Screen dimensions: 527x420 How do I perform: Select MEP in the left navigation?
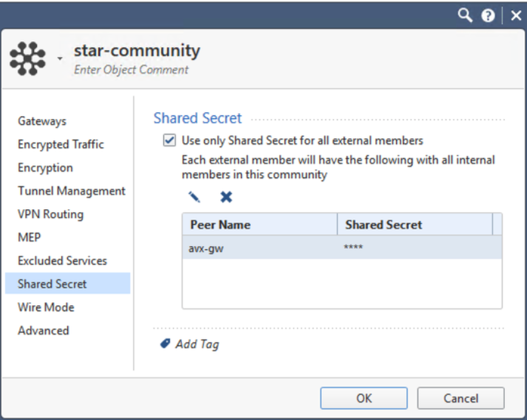coord(29,237)
